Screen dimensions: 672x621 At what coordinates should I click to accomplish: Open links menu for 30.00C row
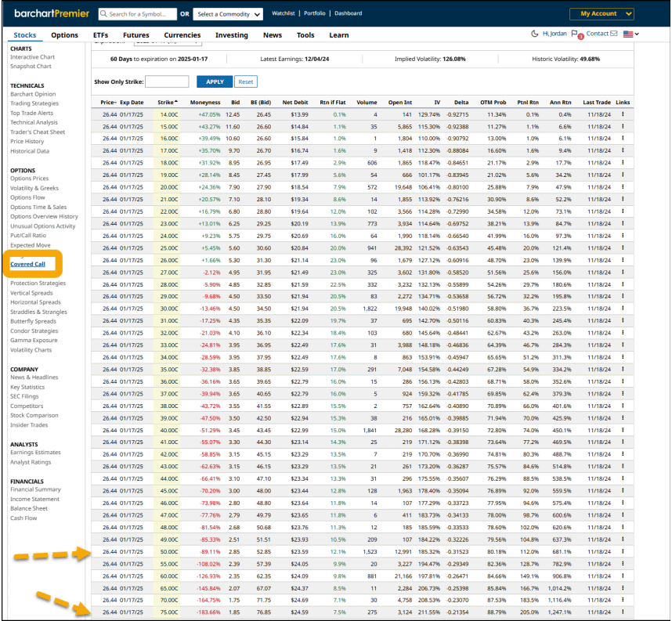click(623, 309)
